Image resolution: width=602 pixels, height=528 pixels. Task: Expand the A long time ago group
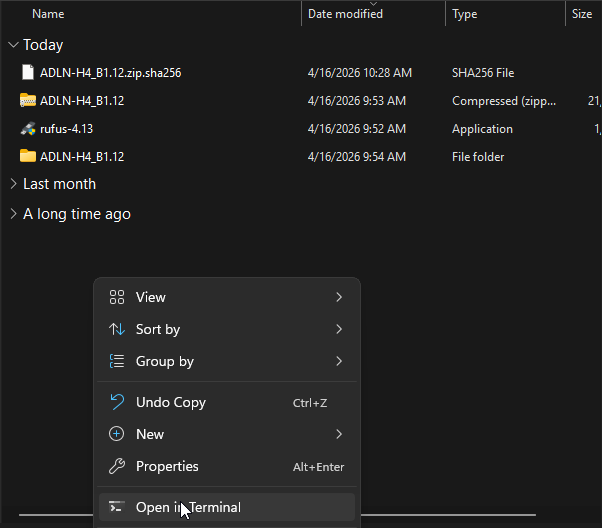13,214
